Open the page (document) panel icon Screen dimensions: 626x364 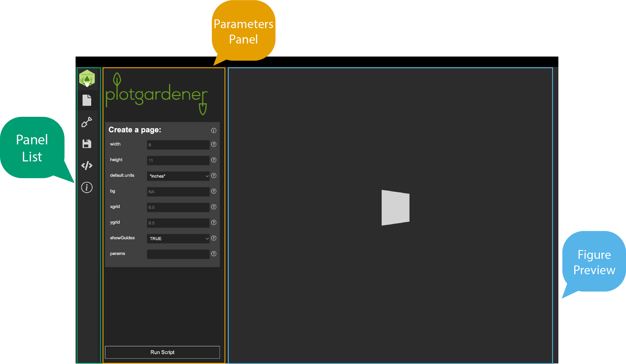[87, 100]
